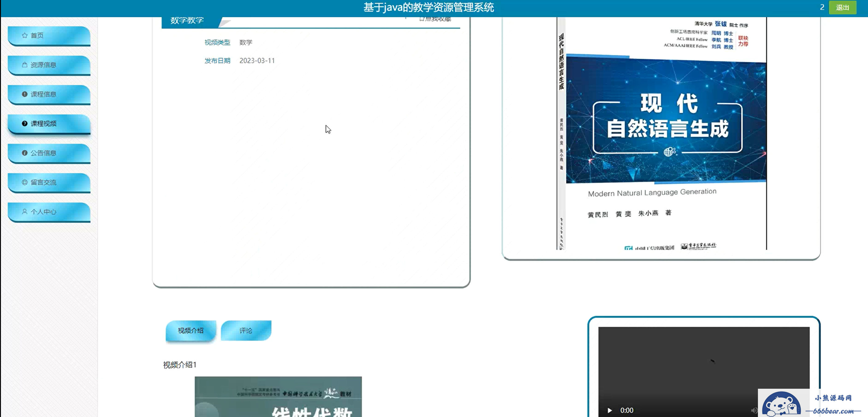Click the 视频类型 value 数学
The height and width of the screenshot is (417, 868).
(246, 42)
